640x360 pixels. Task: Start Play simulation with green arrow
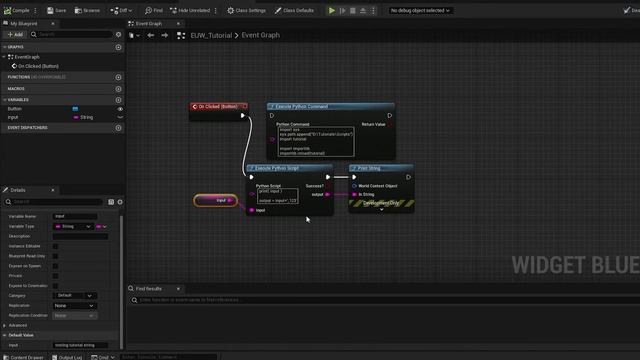332,11
